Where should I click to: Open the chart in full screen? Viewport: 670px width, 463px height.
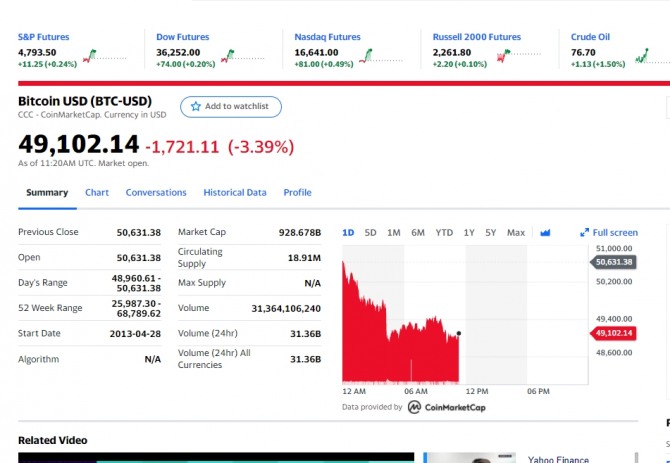click(608, 233)
